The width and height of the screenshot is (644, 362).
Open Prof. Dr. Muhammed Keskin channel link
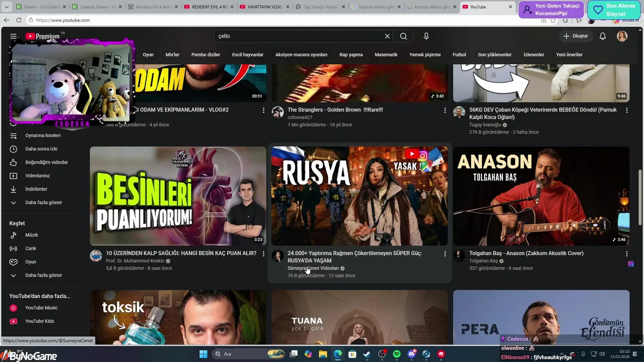point(135,261)
